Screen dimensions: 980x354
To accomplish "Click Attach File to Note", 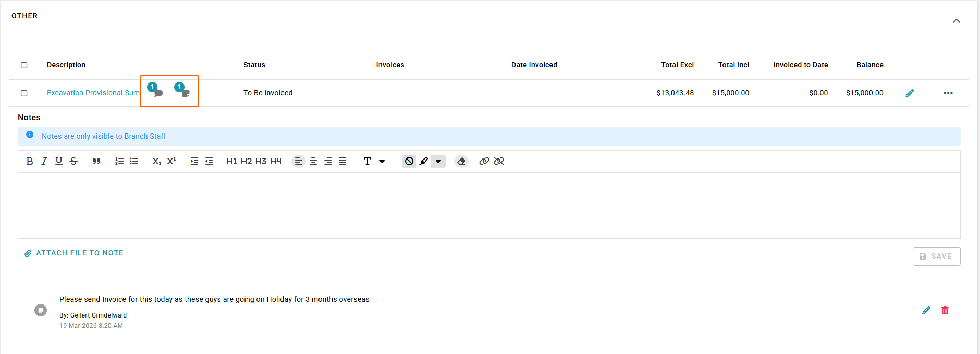I will click(74, 253).
